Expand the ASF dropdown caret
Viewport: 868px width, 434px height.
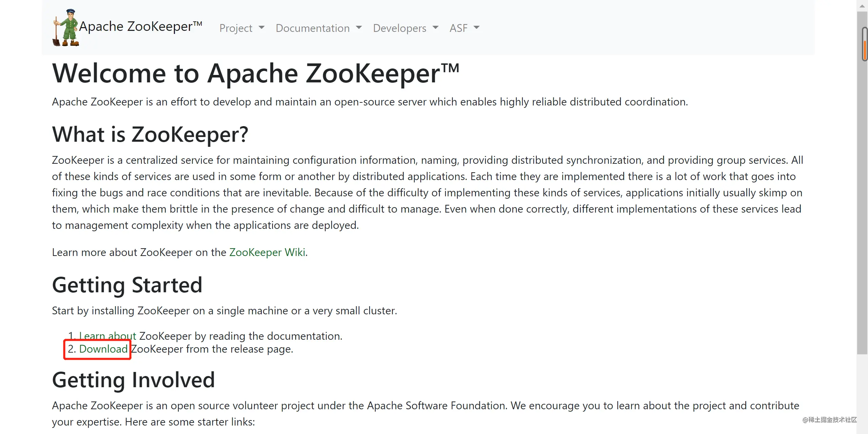[476, 27]
